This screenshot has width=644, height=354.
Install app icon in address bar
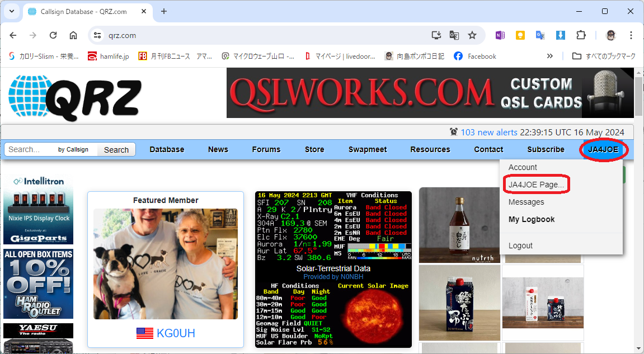pyautogui.click(x=436, y=35)
